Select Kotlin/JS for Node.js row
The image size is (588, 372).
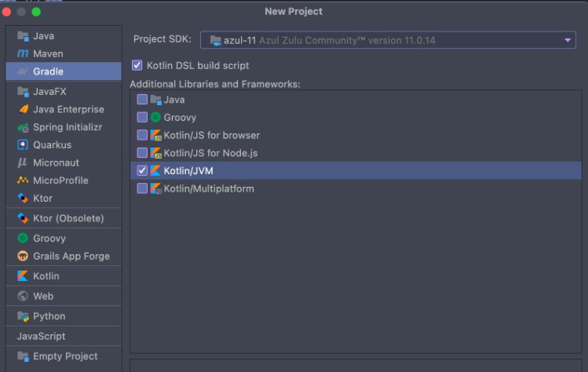click(x=356, y=153)
